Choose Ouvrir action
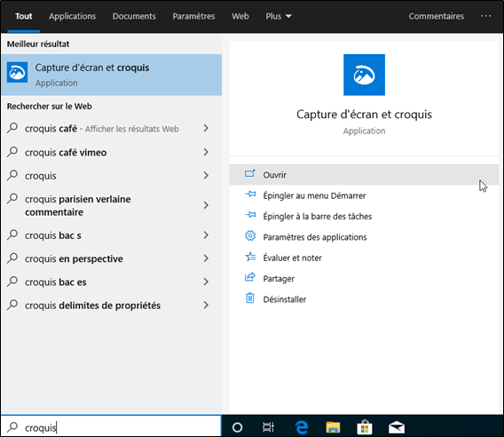This screenshot has height=437, width=504. (x=364, y=174)
